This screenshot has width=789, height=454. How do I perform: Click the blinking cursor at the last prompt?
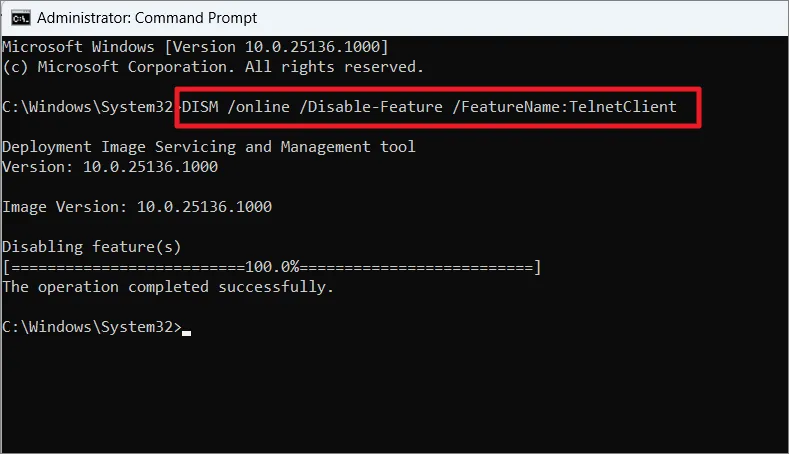186,331
